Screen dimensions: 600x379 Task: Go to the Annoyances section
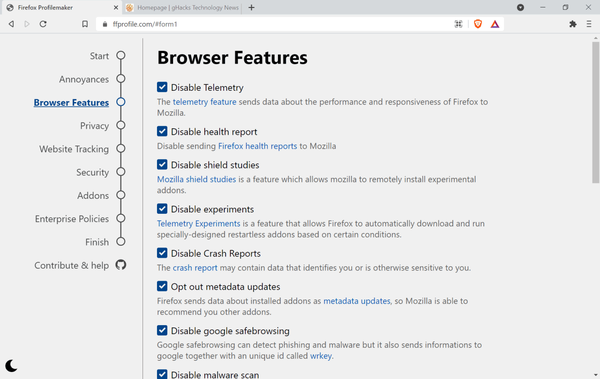click(84, 79)
